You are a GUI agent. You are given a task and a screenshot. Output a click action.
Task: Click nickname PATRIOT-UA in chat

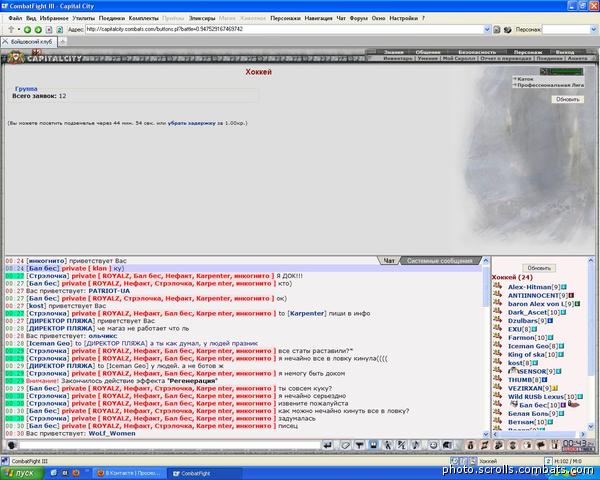coord(109,291)
